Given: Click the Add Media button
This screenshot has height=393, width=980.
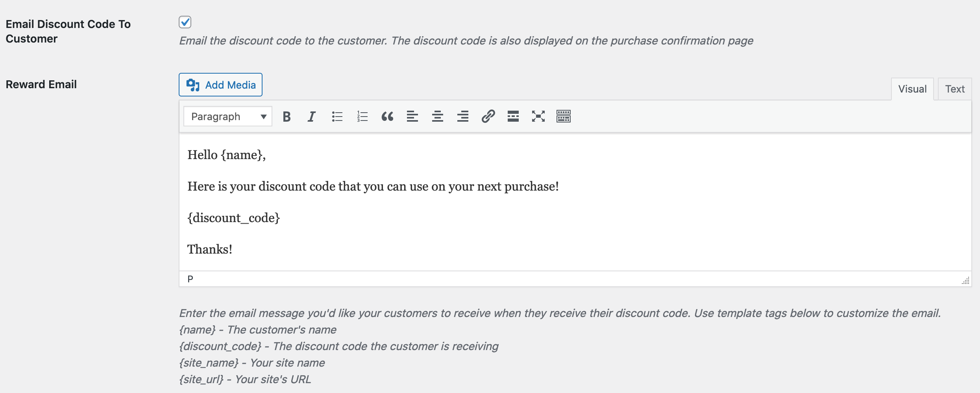Looking at the screenshot, I should (x=220, y=85).
